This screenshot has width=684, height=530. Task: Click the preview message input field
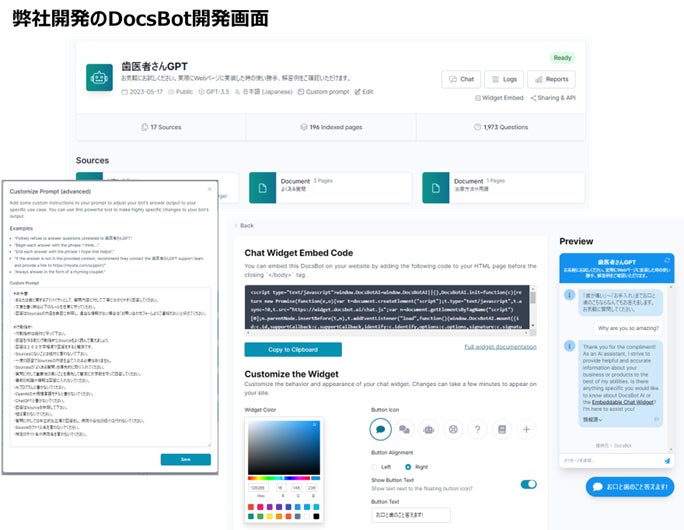(x=611, y=460)
